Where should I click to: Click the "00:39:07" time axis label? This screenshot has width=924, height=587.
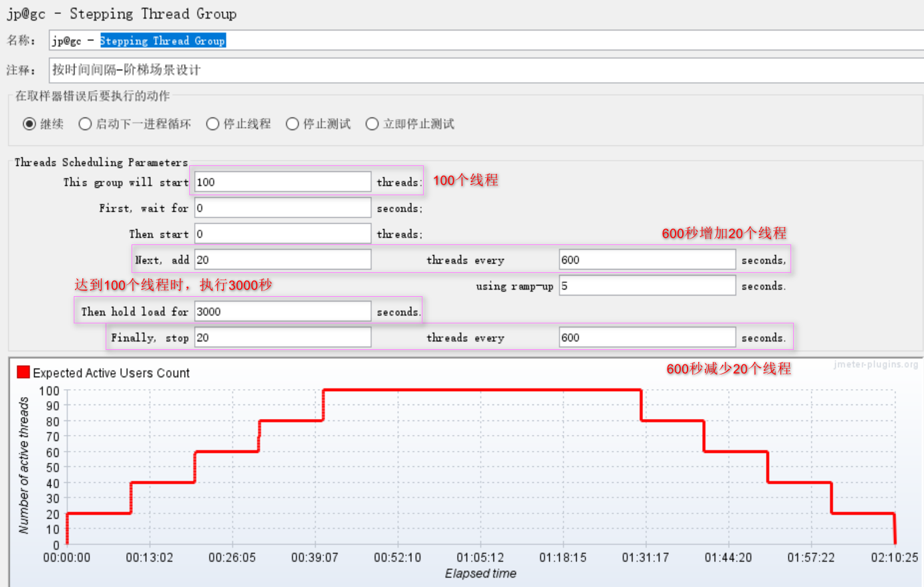point(315,557)
